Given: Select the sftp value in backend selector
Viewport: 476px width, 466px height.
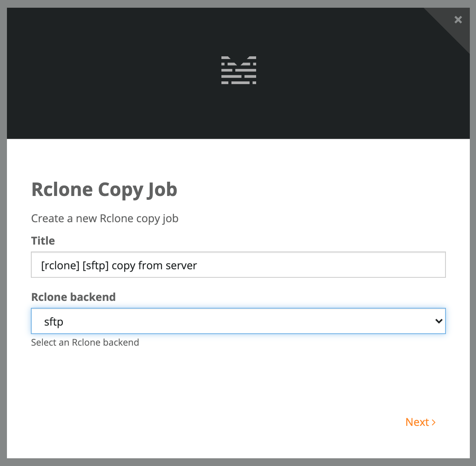Looking at the screenshot, I should click(54, 322).
